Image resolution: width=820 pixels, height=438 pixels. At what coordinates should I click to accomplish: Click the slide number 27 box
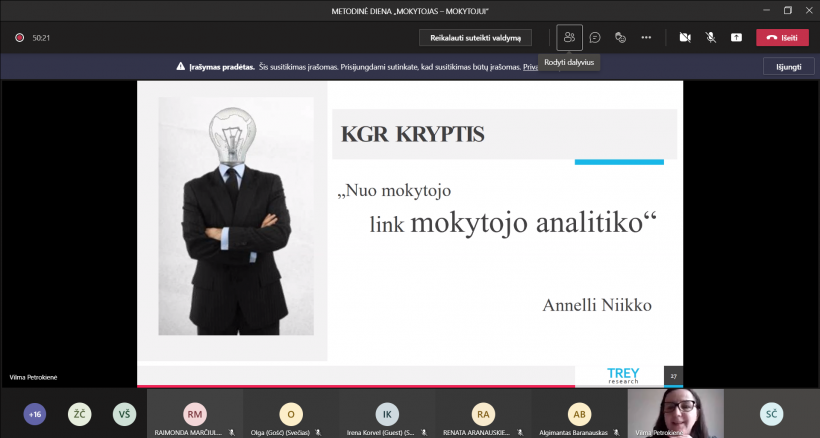point(674,376)
